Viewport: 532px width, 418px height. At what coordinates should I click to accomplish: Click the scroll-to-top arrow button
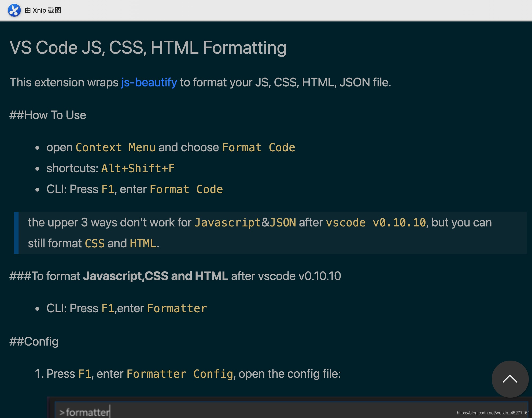pyautogui.click(x=510, y=379)
